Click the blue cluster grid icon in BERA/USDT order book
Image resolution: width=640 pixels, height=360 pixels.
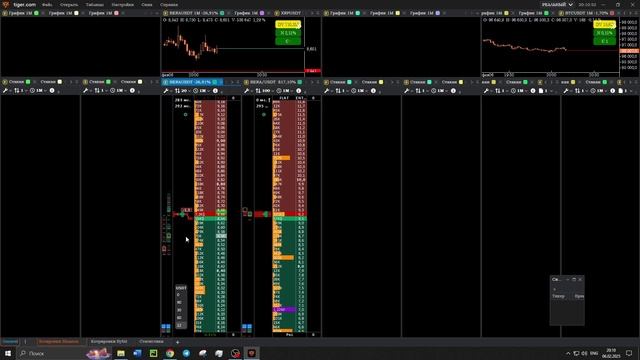pos(247,327)
